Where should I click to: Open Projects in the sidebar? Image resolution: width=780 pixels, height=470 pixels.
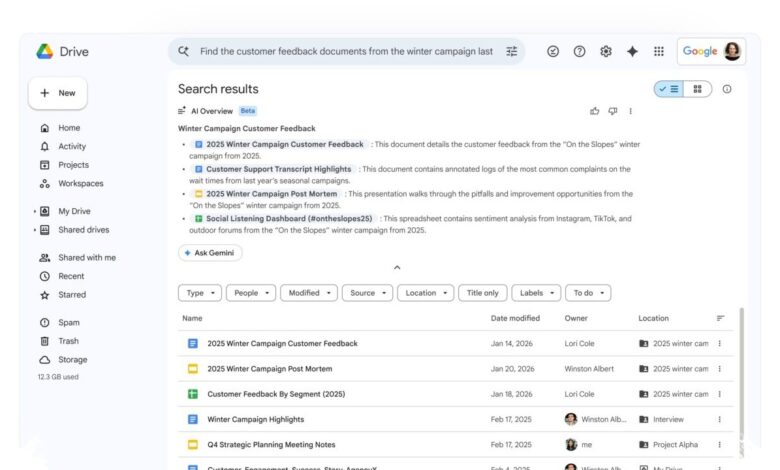pyautogui.click(x=64, y=165)
